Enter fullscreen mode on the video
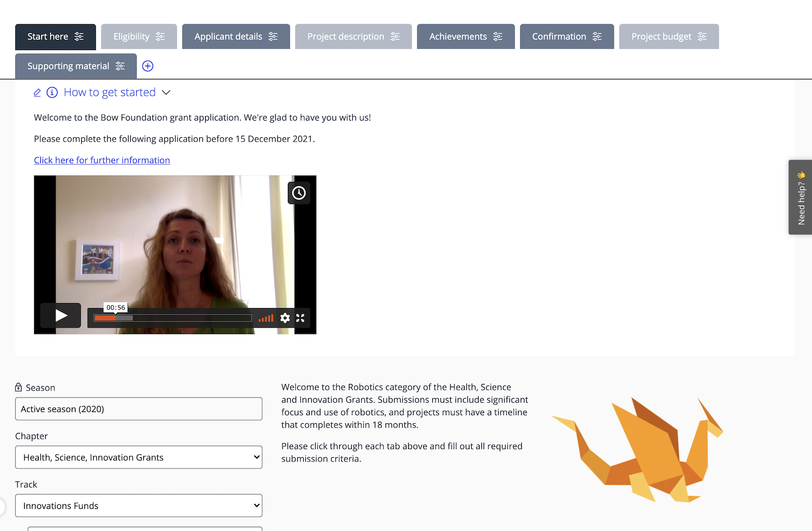Viewport: 812px width, 531px height. tap(300, 318)
